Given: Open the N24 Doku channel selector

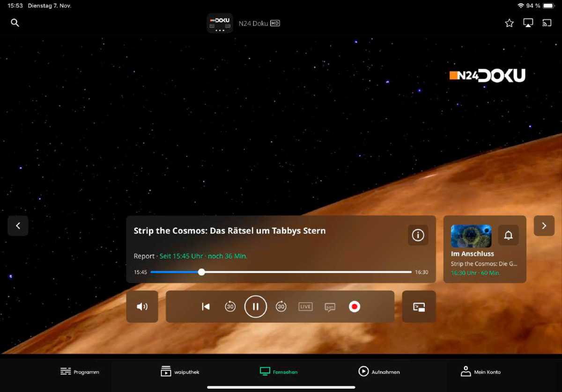Looking at the screenshot, I should click(x=220, y=23).
